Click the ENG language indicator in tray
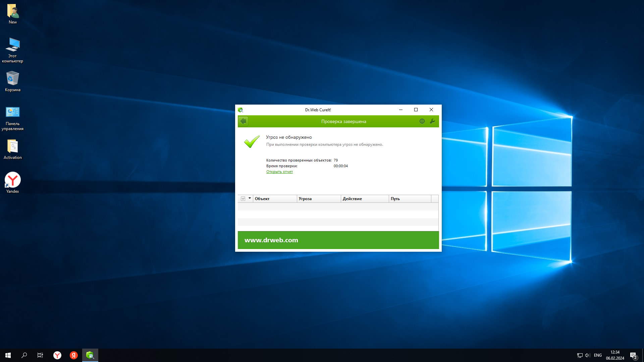Image resolution: width=644 pixels, height=362 pixels. (597, 355)
